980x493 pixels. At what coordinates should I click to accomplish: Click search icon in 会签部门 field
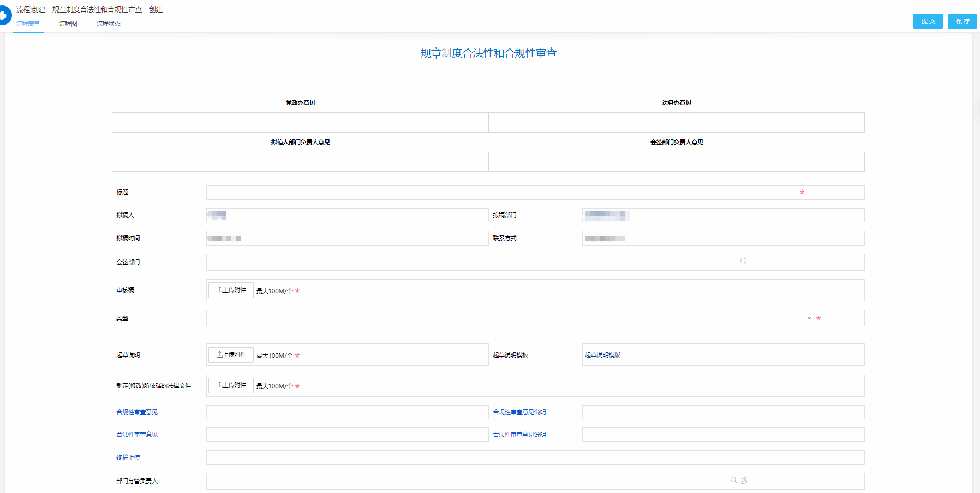[x=743, y=262]
